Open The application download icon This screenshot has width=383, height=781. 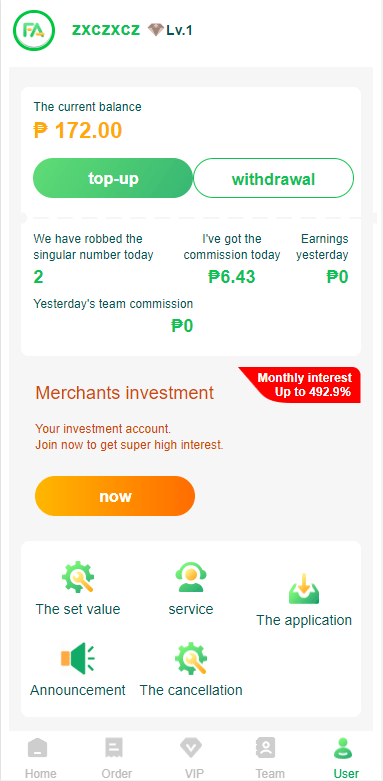304,588
